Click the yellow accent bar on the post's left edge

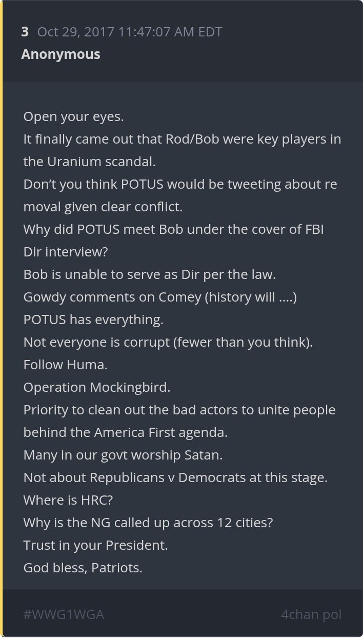(2, 319)
